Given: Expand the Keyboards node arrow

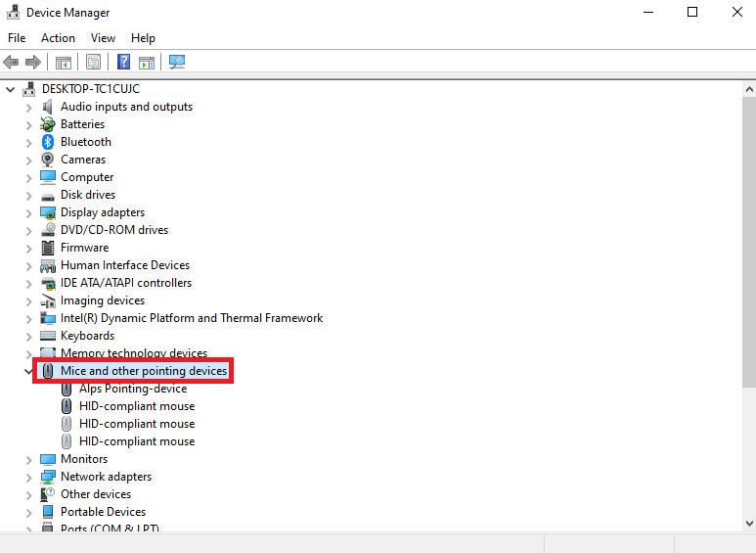Looking at the screenshot, I should click(29, 337).
